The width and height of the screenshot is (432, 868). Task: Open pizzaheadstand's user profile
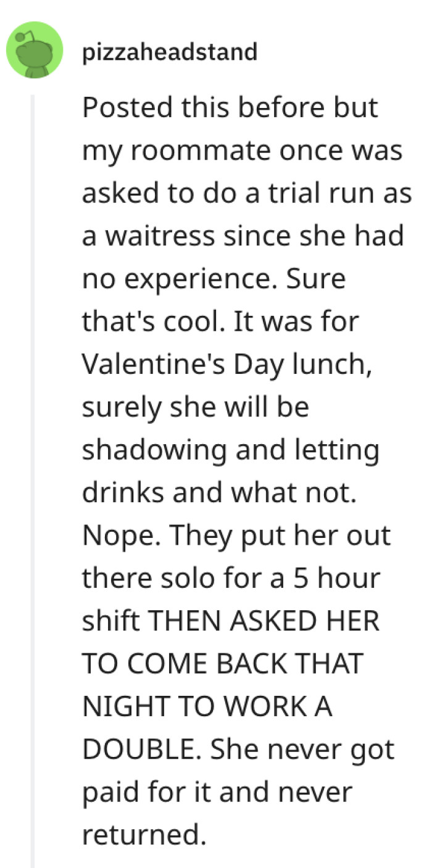coord(168,52)
